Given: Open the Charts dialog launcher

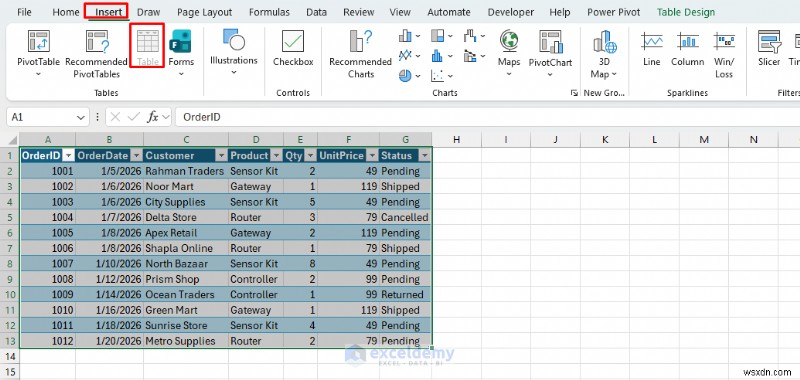Looking at the screenshot, I should (574, 93).
